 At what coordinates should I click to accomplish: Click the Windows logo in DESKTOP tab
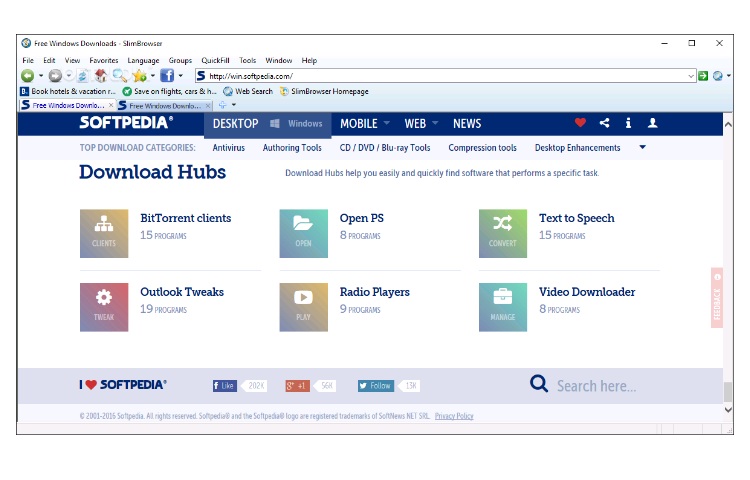[x=275, y=123]
